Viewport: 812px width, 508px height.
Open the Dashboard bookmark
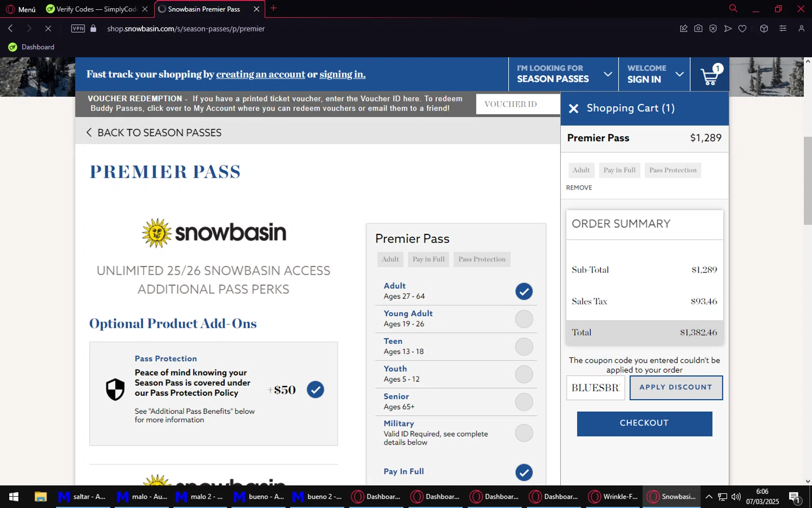(31, 47)
